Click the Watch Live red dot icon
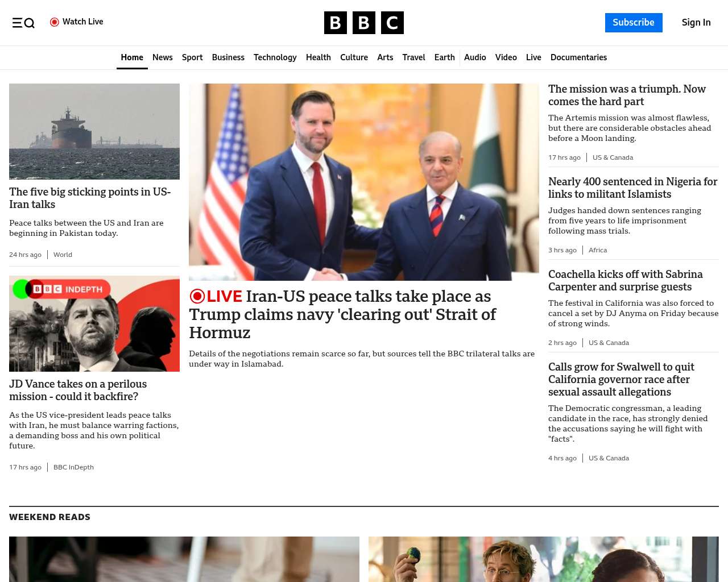 (x=55, y=22)
